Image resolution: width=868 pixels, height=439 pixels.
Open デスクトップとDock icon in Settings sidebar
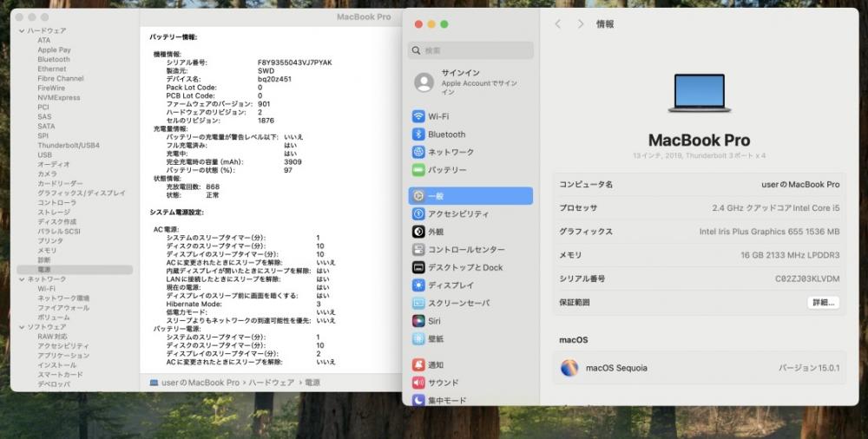418,267
